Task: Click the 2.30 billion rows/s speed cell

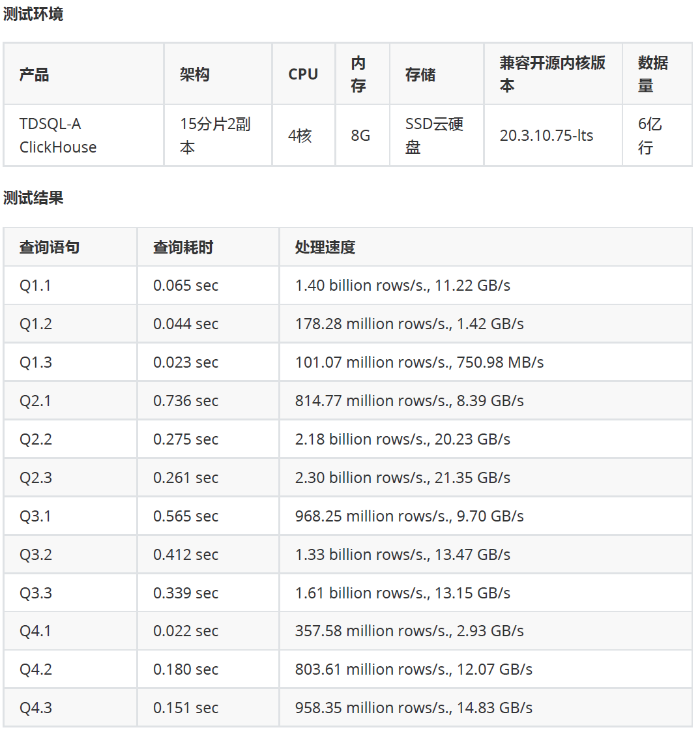Action: click(486, 477)
